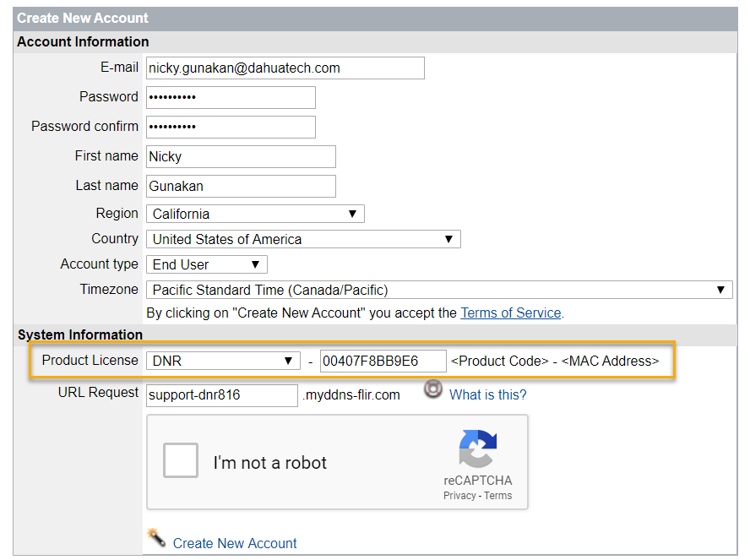Click the magic wand icon beside Create New Account

[155, 536]
